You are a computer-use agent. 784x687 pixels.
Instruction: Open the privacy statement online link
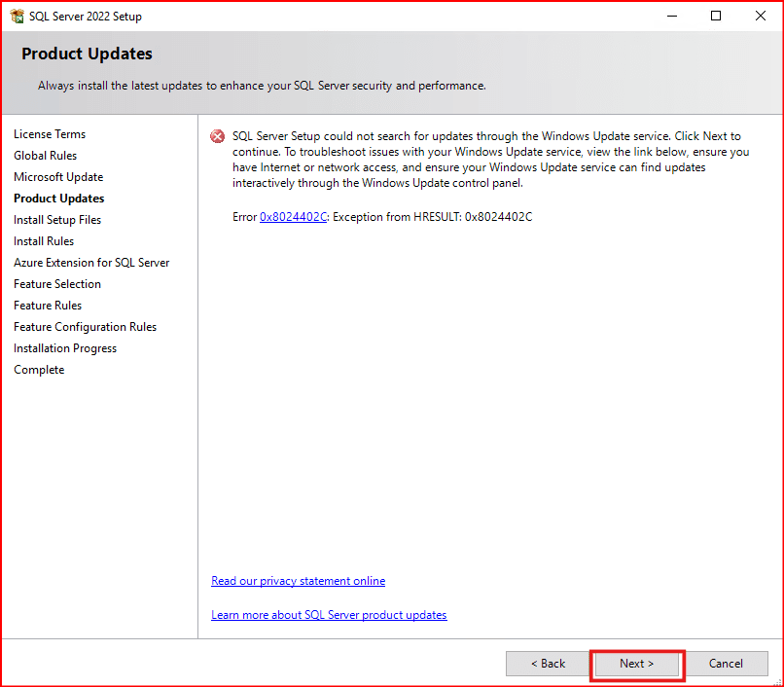(298, 581)
